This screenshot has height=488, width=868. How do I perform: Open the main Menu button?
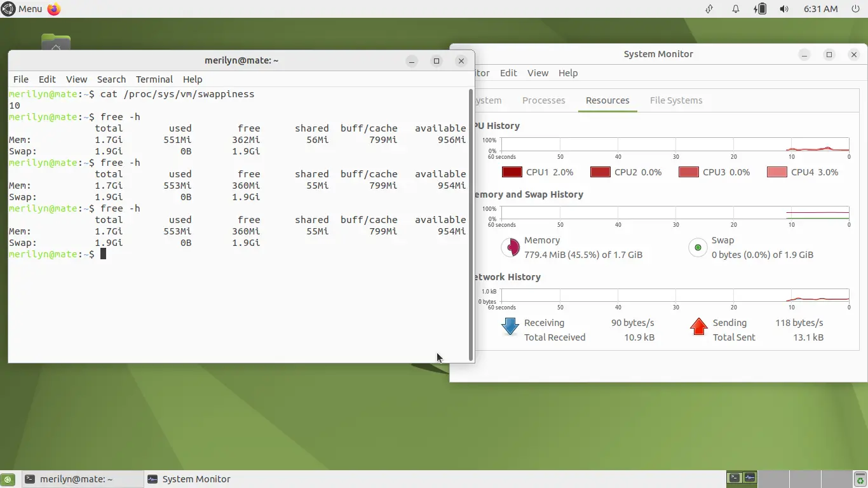(x=22, y=9)
